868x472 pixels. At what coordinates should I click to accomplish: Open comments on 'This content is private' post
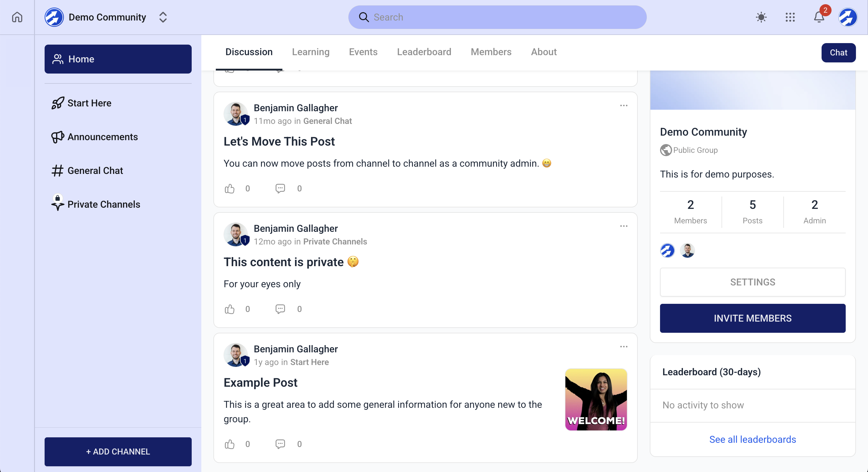pyautogui.click(x=280, y=309)
